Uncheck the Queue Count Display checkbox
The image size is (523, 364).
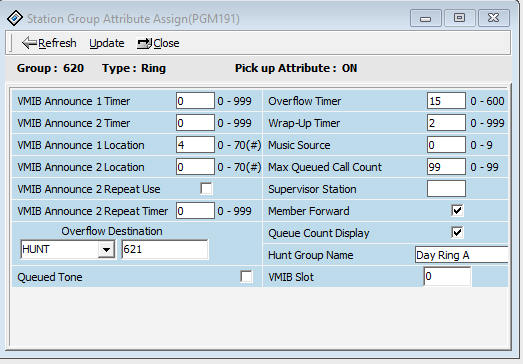pos(457,233)
